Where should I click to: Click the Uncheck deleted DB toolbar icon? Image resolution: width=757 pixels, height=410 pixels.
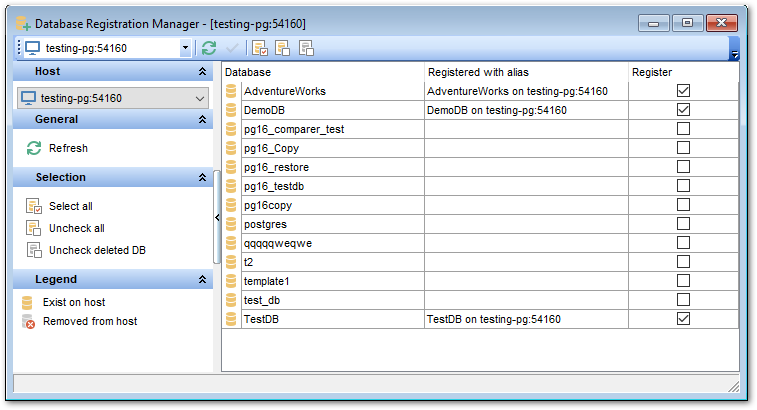pos(306,47)
